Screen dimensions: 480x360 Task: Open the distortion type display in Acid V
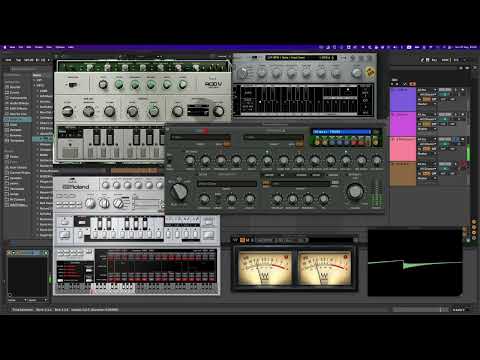click(x=198, y=111)
